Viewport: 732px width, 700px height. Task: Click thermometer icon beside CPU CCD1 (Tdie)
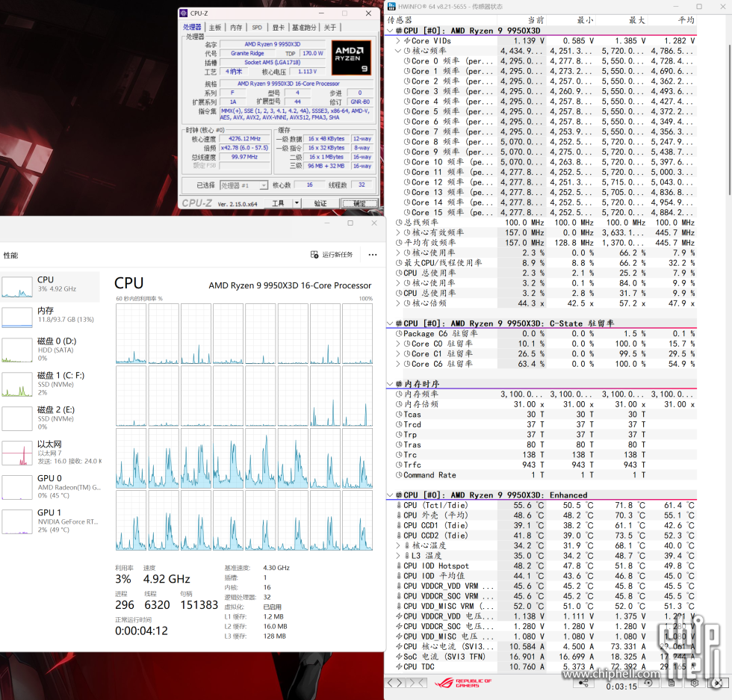pos(399,525)
